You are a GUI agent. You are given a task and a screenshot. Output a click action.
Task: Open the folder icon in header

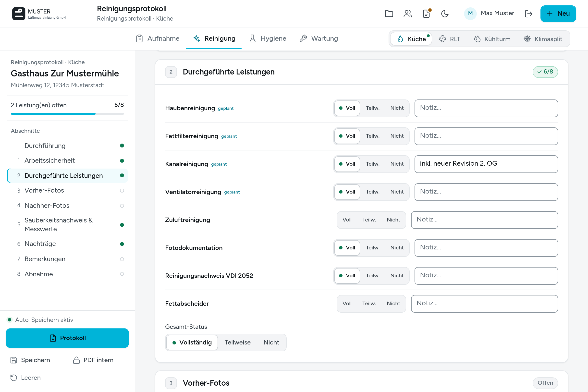(x=389, y=13)
